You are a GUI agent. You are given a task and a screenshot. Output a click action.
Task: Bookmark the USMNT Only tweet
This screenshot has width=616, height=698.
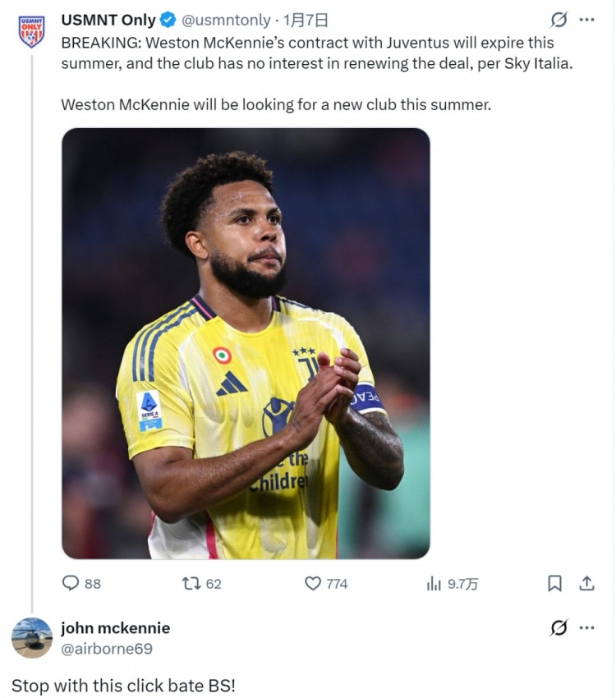555,583
